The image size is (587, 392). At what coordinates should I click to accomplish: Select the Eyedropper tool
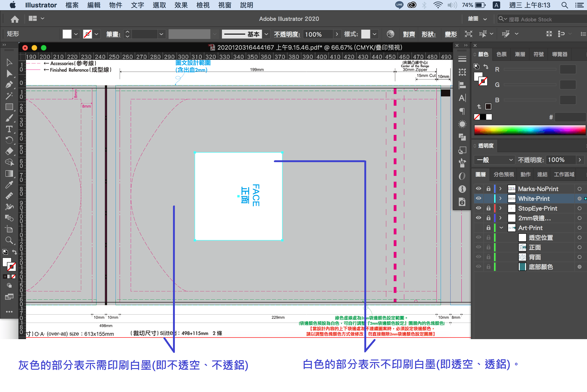click(x=9, y=185)
